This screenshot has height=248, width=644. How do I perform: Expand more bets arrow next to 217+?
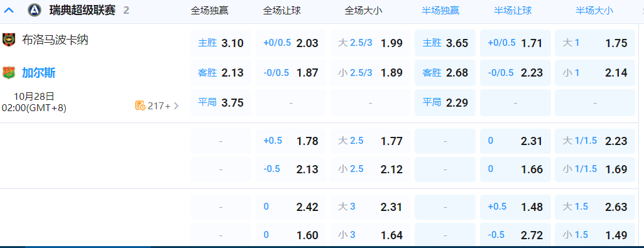pos(176,106)
